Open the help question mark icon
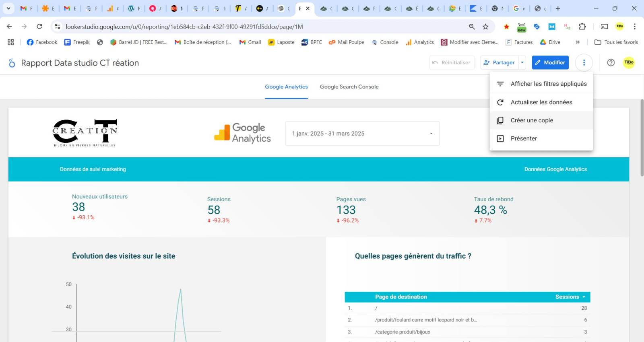 pyautogui.click(x=611, y=62)
